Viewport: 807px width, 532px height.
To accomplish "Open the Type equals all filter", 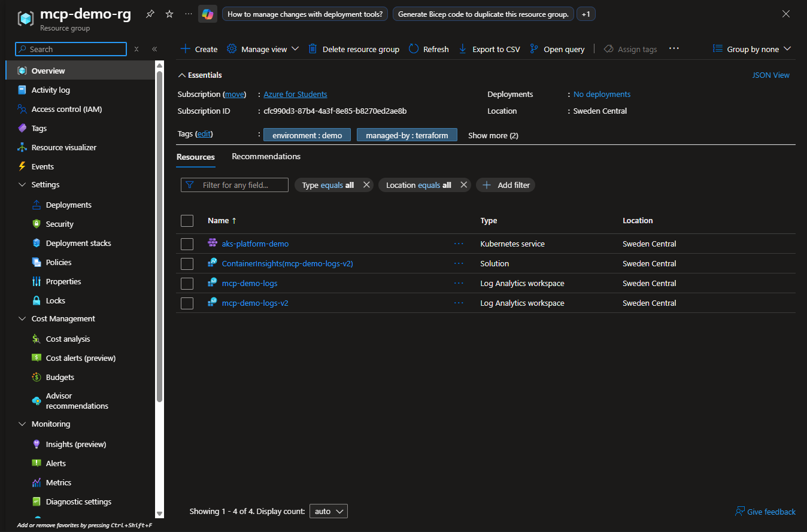I will click(x=328, y=185).
